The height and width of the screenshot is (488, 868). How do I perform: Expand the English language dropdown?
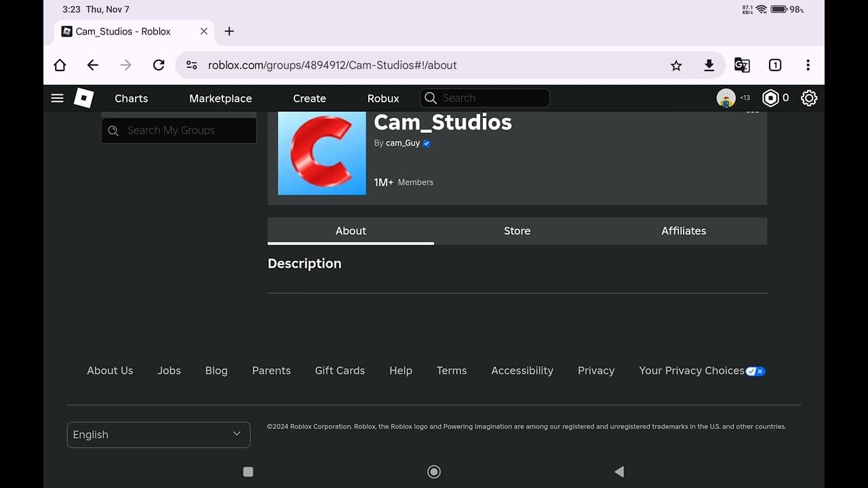coord(159,434)
